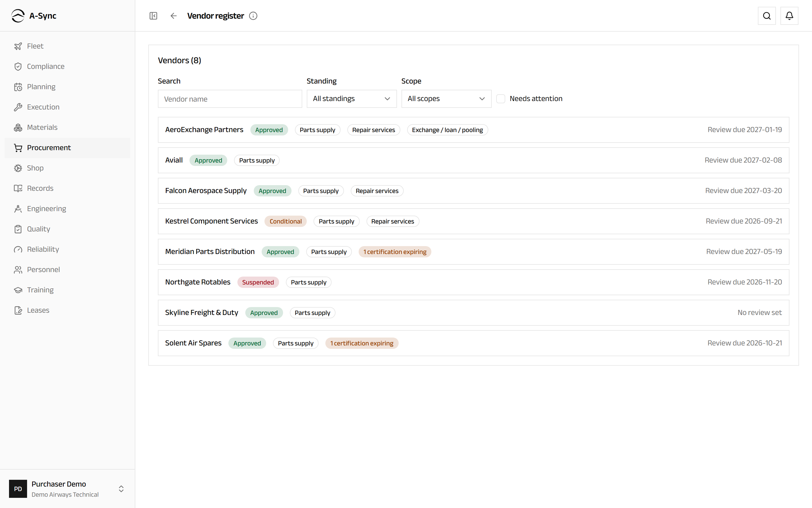Click the Leases document icon
Viewport: 812px width, 508px height.
click(18, 310)
